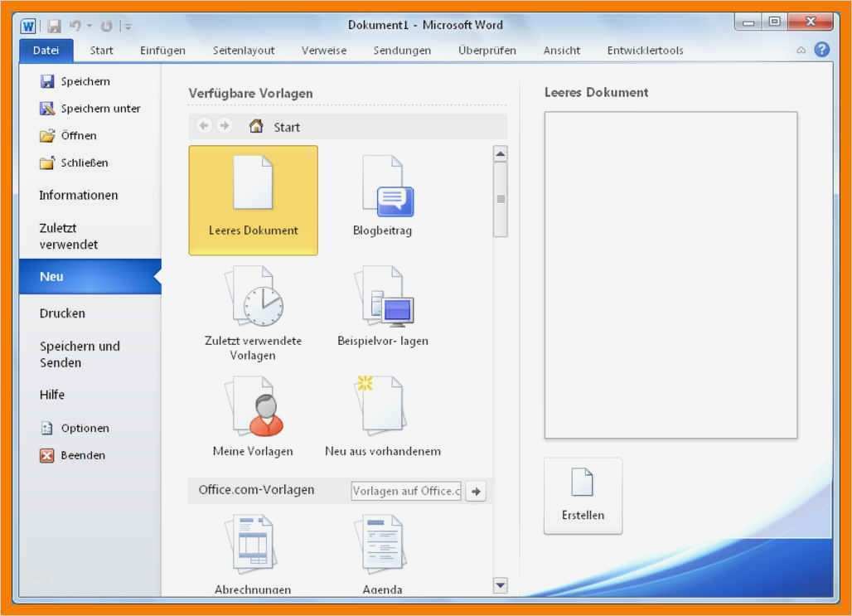Open the Hilfe section

52,395
